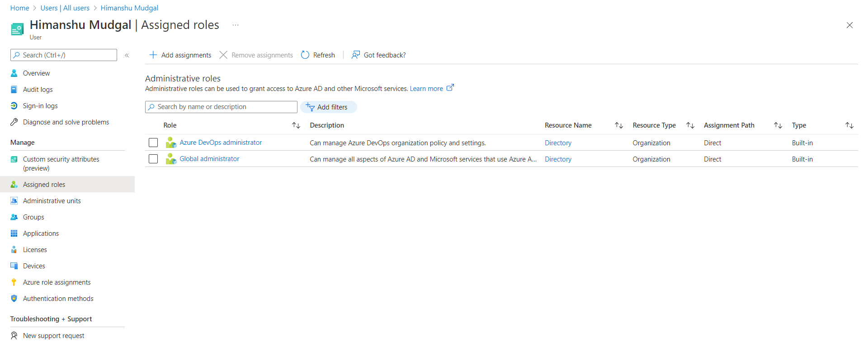Click the Add filters funnel icon

[x=310, y=107]
